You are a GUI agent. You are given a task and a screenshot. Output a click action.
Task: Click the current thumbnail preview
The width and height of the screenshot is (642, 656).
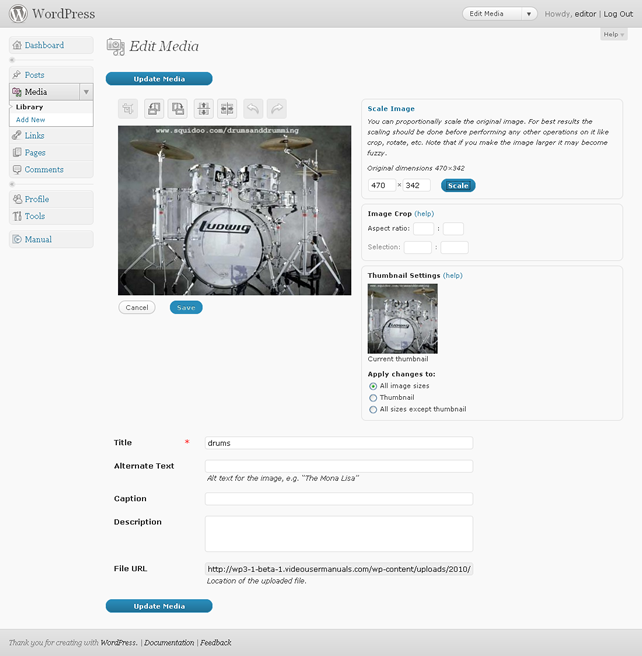(x=403, y=319)
